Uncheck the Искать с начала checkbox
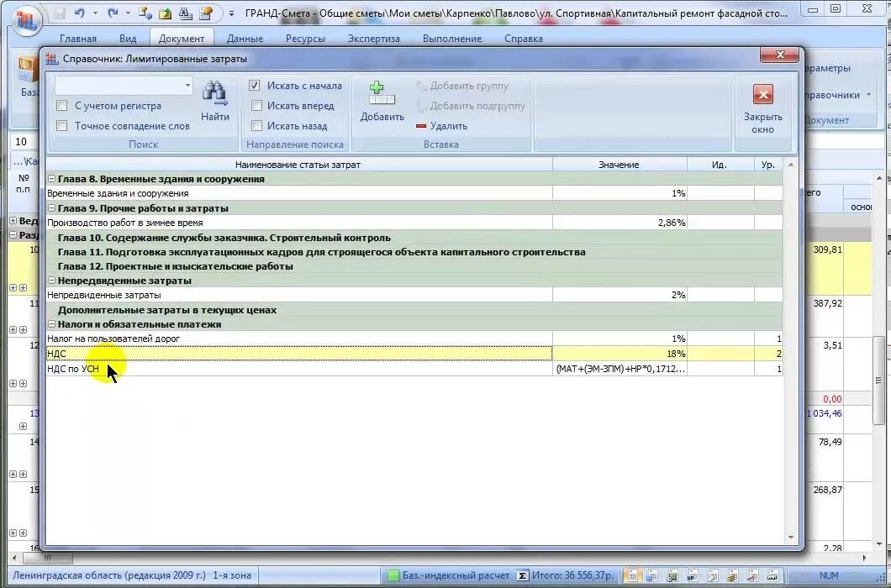The height and width of the screenshot is (588, 891). tap(255, 85)
